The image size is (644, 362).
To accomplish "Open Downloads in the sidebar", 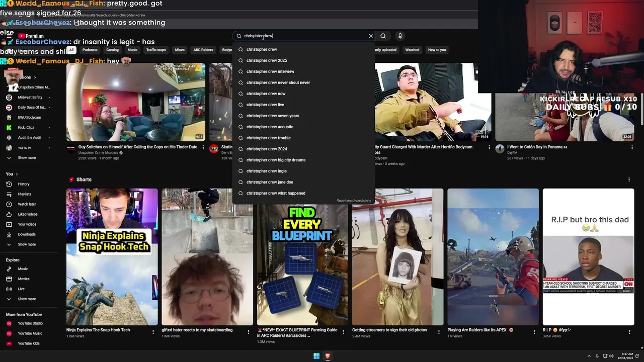I will coord(27,234).
